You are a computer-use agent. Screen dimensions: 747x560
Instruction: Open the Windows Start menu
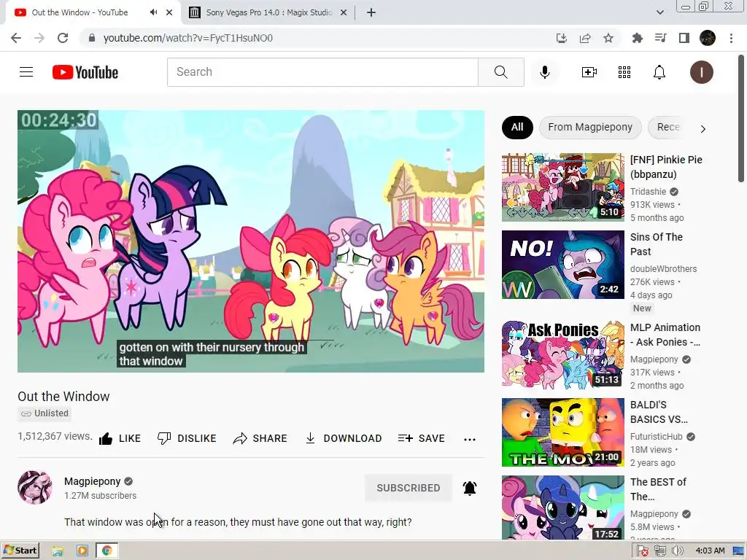click(20, 551)
